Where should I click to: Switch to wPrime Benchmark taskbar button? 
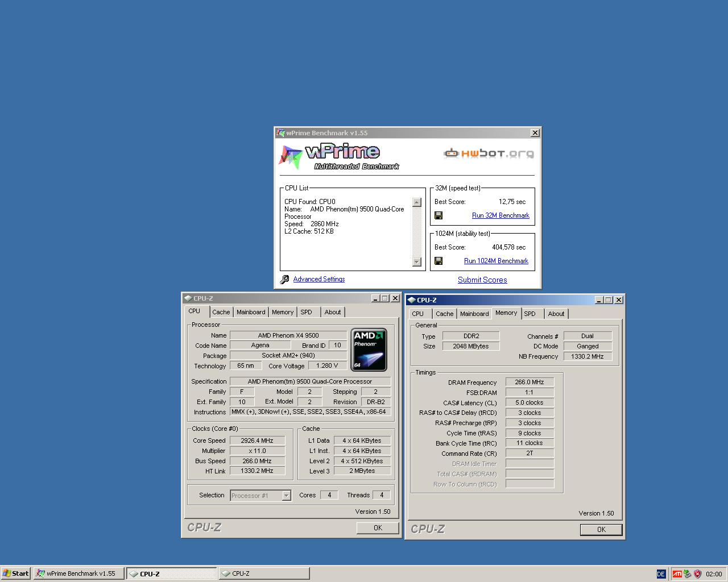78,573
